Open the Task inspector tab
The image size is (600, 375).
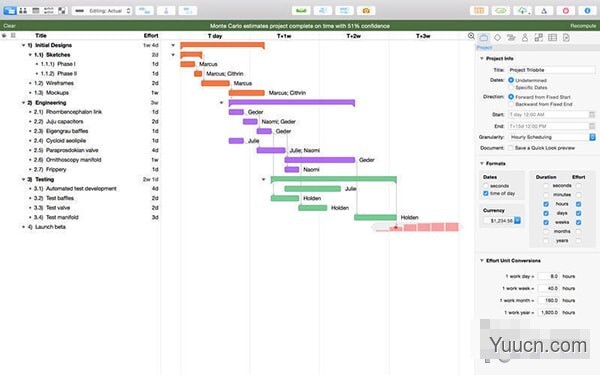click(x=511, y=38)
